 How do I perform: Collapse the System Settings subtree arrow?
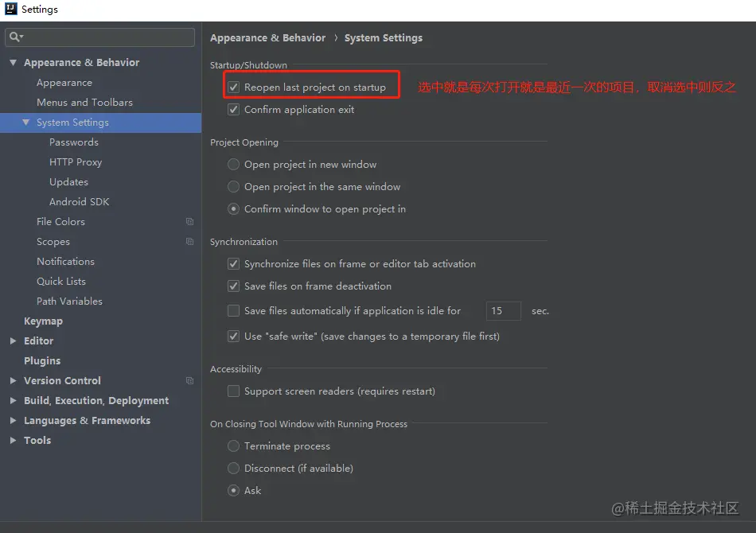[26, 122]
